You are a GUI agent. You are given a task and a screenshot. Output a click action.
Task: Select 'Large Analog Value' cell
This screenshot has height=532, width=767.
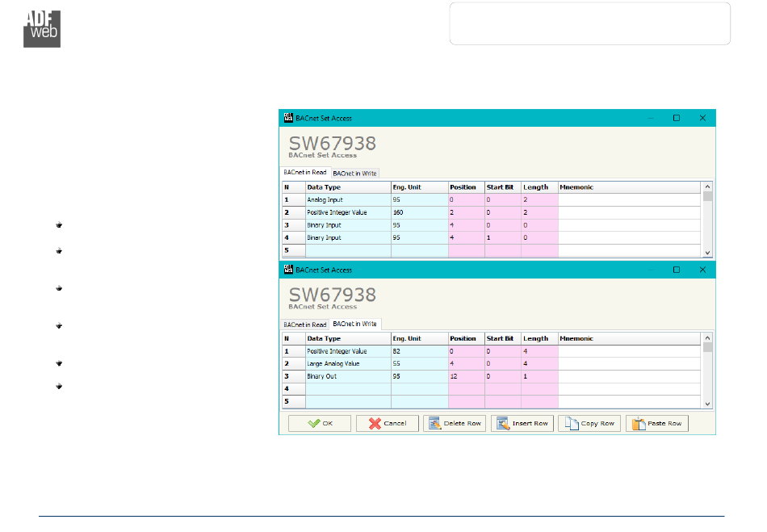[348, 363]
